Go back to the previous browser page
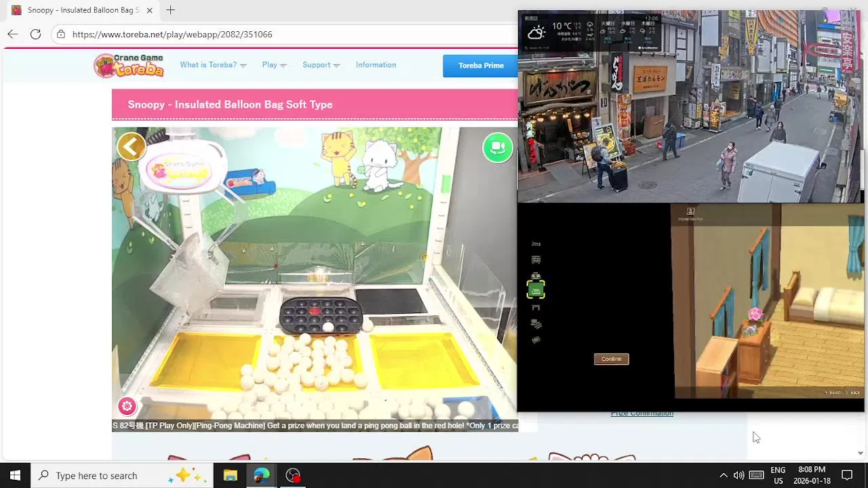Screen dimensions: 868x488 (13, 34)
